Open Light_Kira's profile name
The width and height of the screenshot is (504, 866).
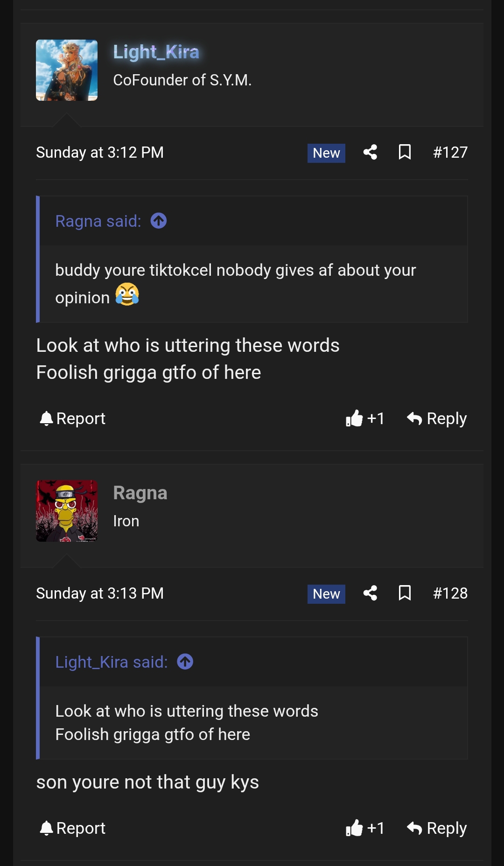click(x=157, y=52)
